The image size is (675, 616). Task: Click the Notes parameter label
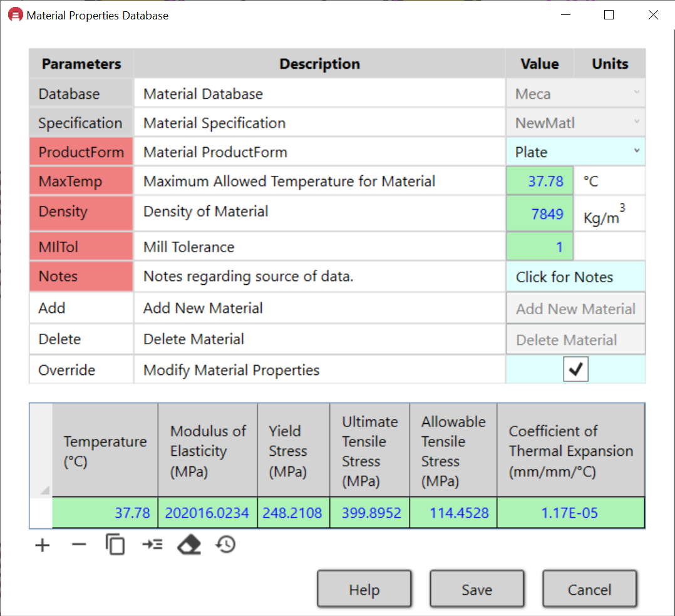pyautogui.click(x=81, y=276)
